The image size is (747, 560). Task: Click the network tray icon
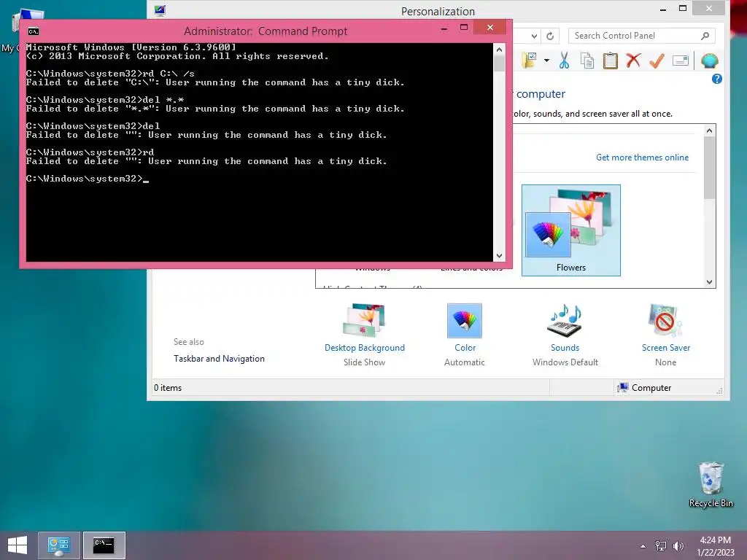pyautogui.click(x=661, y=546)
